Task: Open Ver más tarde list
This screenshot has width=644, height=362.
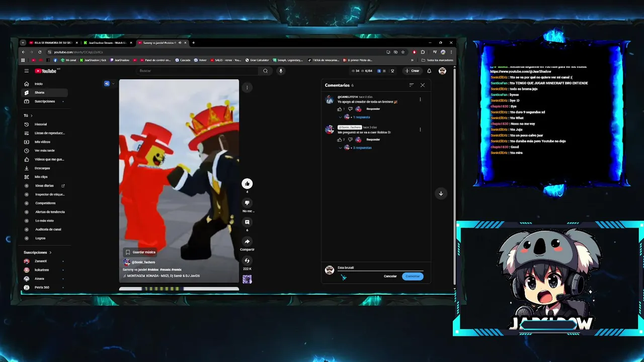Action: [44, 151]
